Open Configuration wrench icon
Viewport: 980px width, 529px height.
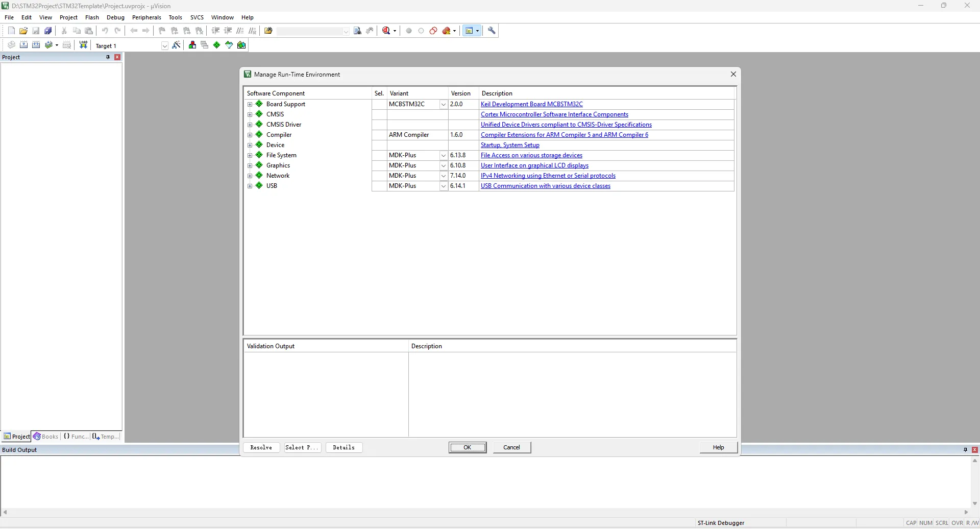492,31
